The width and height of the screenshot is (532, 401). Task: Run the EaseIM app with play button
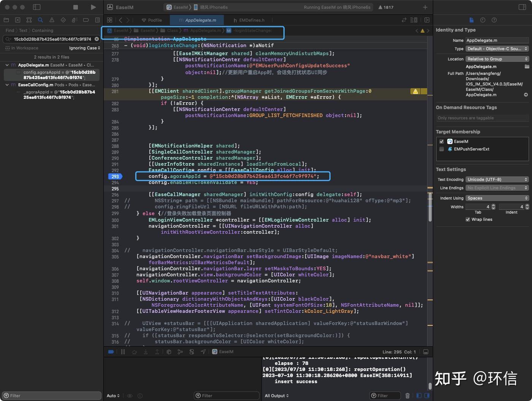[x=93, y=7]
